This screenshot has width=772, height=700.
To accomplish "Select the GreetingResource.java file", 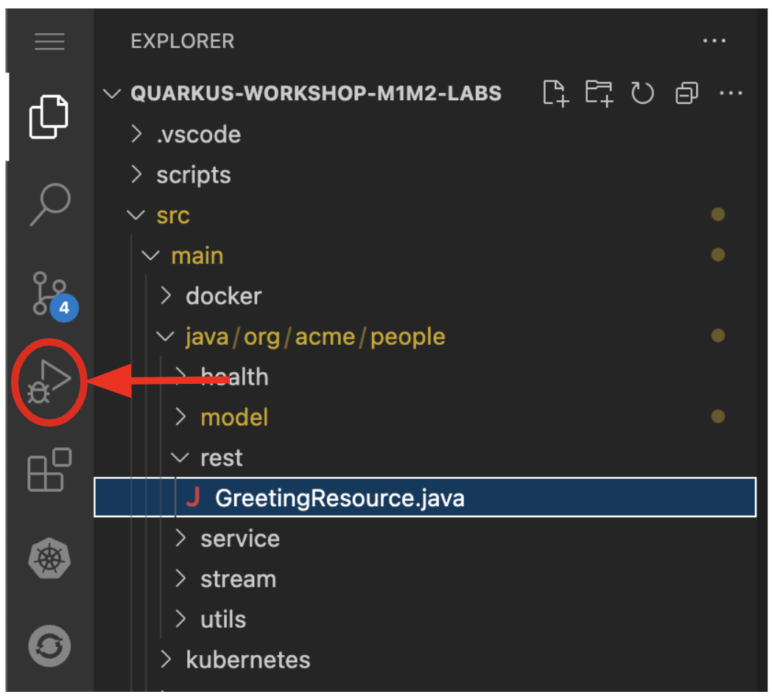I will pyautogui.click(x=340, y=498).
